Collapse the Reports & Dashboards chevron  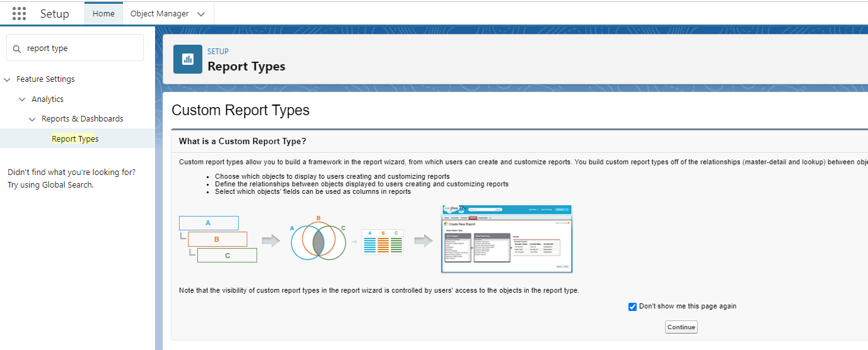coord(32,119)
